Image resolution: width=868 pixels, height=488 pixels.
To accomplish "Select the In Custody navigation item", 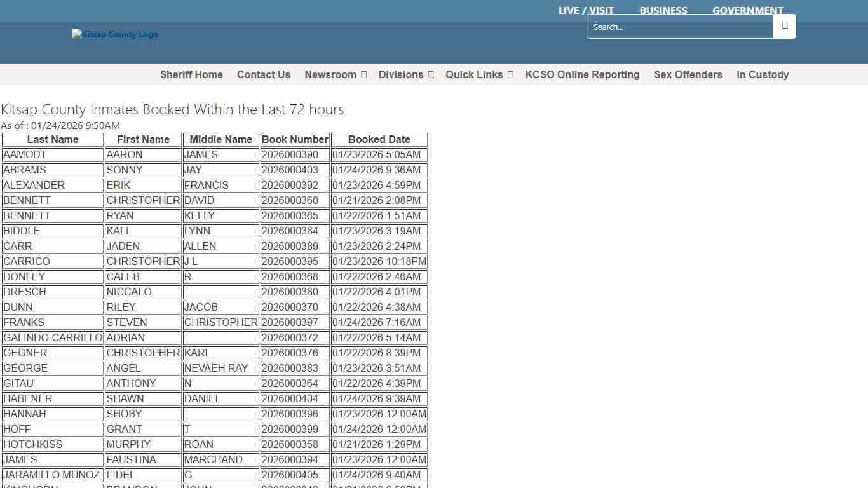I will (763, 74).
